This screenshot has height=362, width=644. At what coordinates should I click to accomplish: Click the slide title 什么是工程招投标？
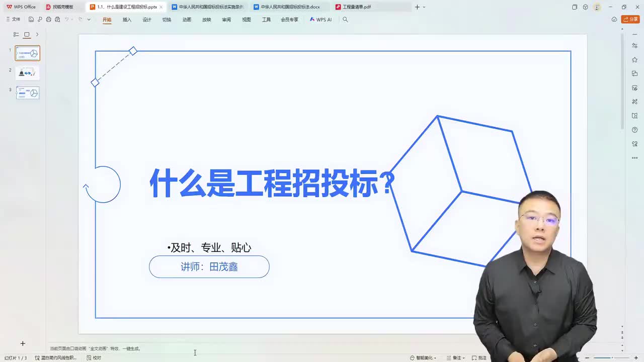point(272,183)
